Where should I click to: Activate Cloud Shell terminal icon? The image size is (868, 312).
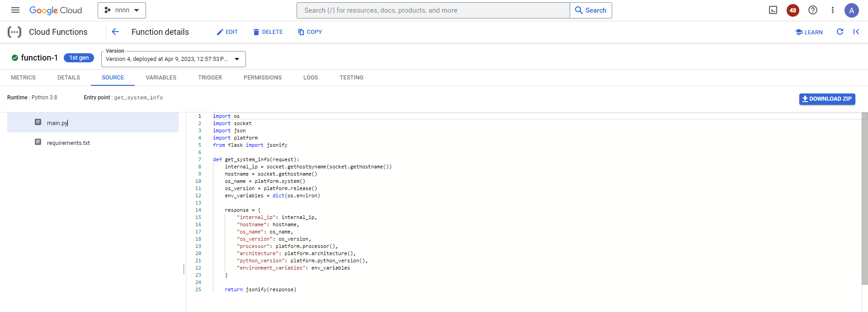coord(773,10)
